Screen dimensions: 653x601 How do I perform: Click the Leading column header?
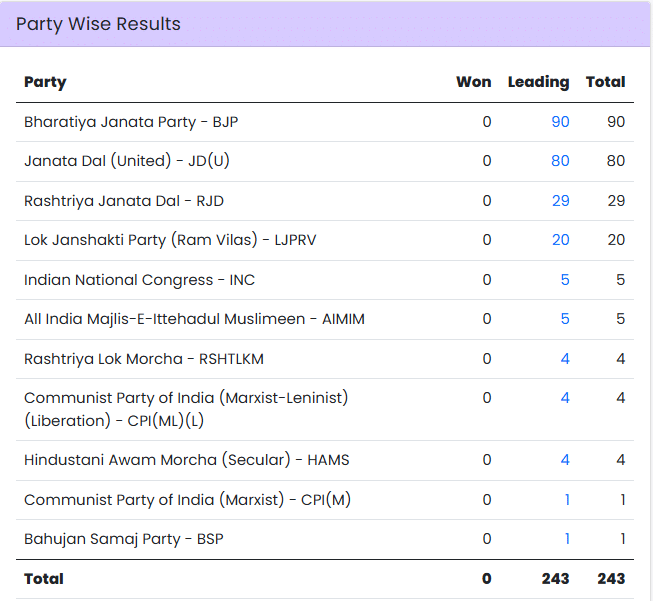(538, 82)
